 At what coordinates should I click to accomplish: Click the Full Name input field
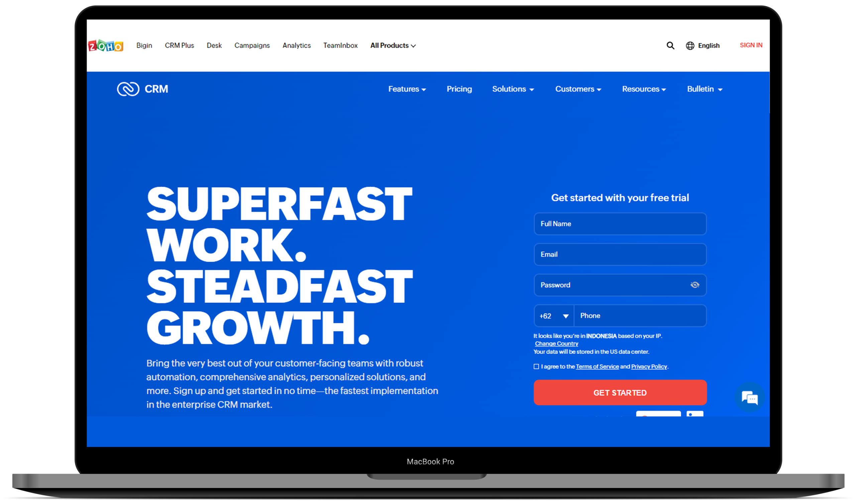click(x=620, y=224)
